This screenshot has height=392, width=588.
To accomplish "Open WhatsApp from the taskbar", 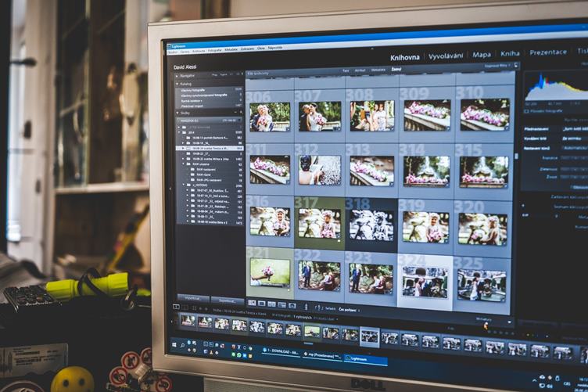I will 239,355.
